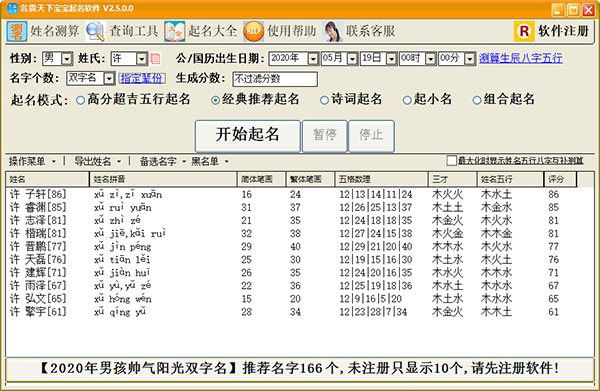600x391 pixels.
Task: Click the 姓名测算 toolbar label
Action: [55, 31]
